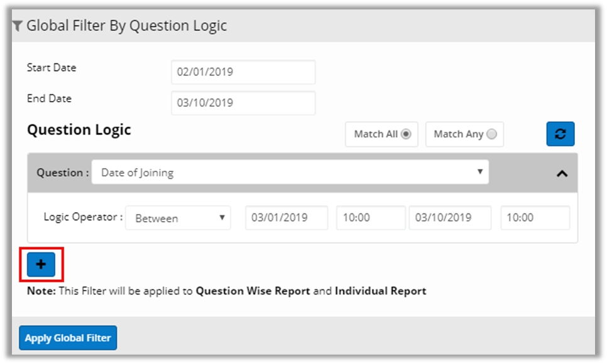This screenshot has width=607, height=364.
Task: Select the Match Any radio option
Action: click(491, 134)
